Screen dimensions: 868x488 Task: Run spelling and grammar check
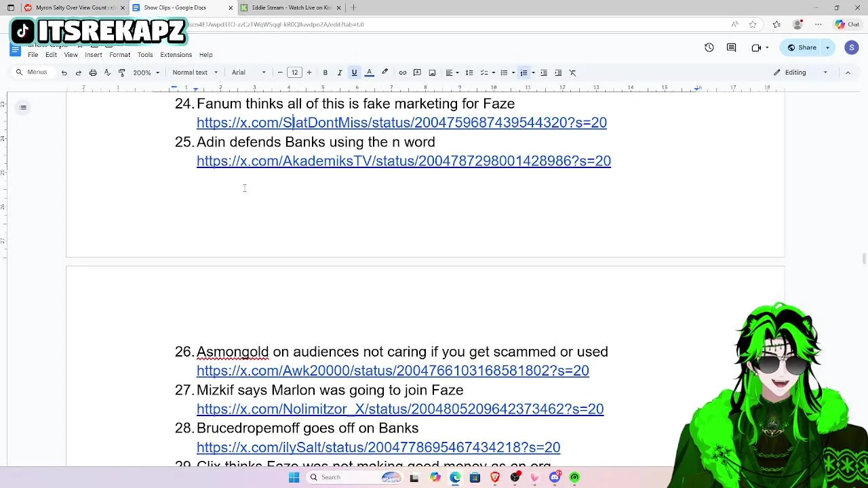click(x=107, y=73)
